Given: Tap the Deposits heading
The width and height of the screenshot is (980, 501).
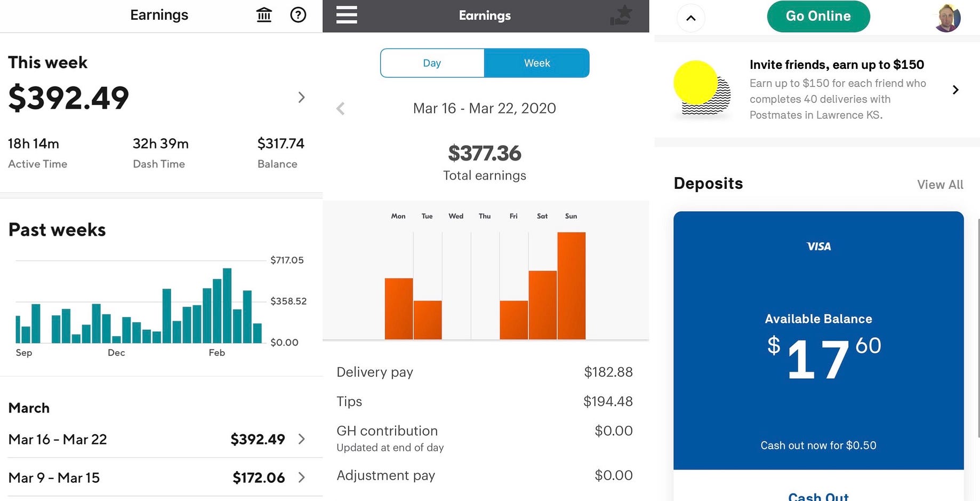Looking at the screenshot, I should [708, 184].
